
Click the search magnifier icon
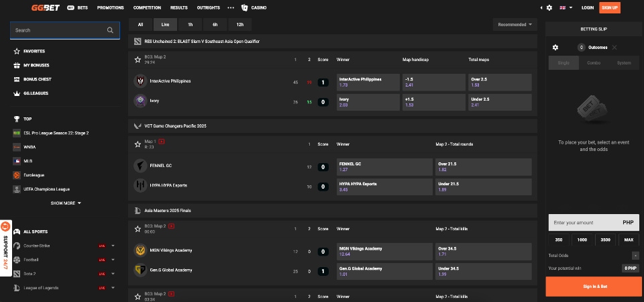[x=110, y=30]
